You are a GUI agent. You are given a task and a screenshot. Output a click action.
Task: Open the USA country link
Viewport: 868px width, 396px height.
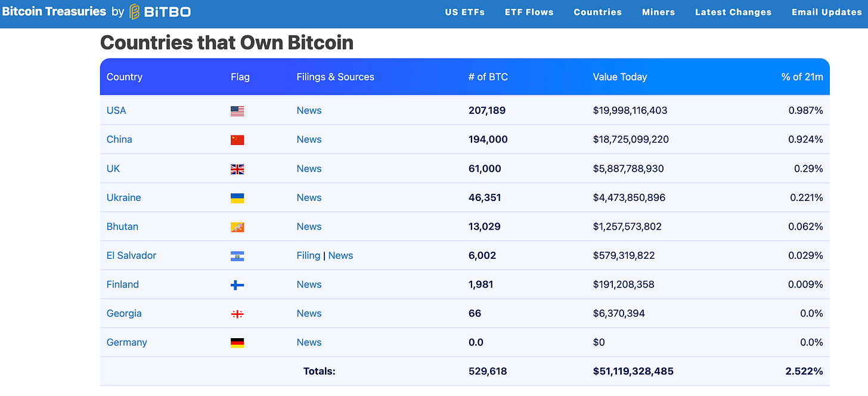tap(116, 110)
